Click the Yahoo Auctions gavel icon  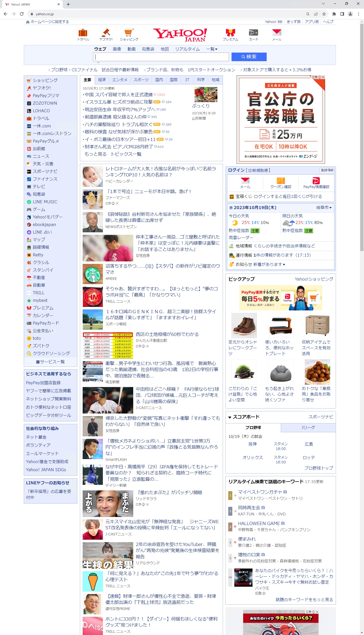click(106, 33)
